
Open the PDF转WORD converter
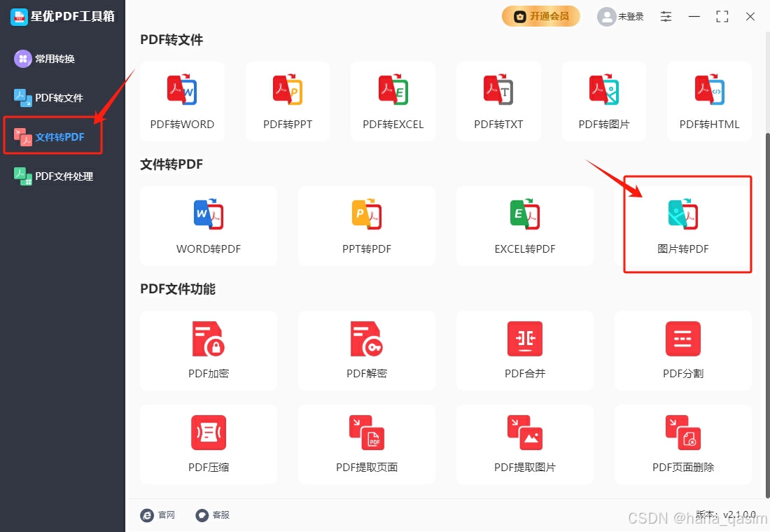(182, 101)
